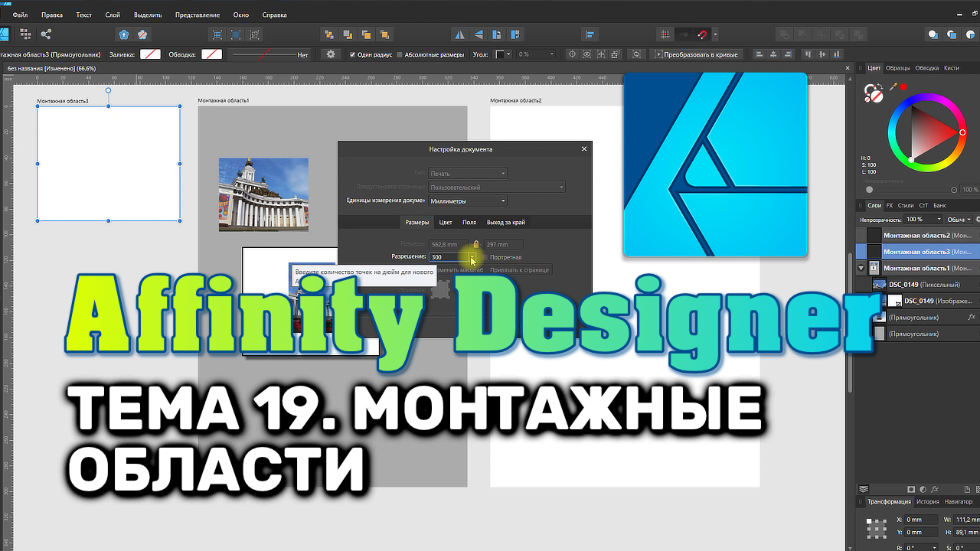Screen dimensions: 980x551
Task: Open the Пользовательский preset dropdown
Action: [496, 187]
